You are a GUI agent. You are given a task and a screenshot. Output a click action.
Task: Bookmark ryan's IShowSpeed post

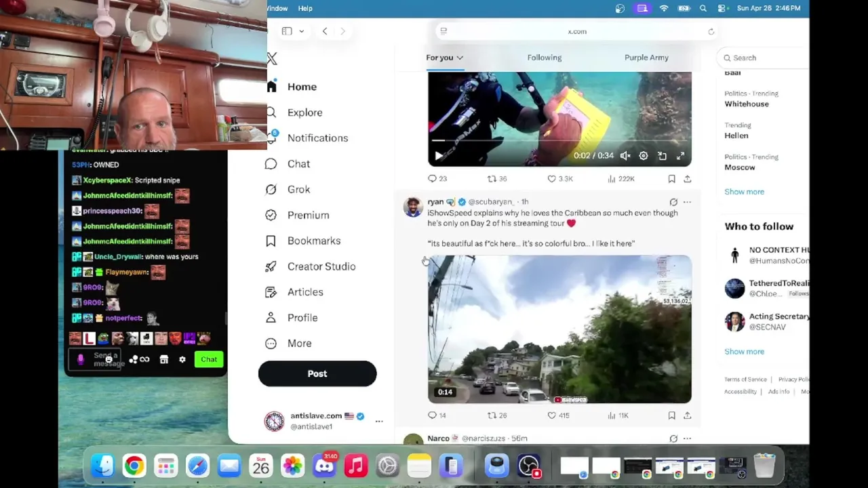tap(671, 415)
